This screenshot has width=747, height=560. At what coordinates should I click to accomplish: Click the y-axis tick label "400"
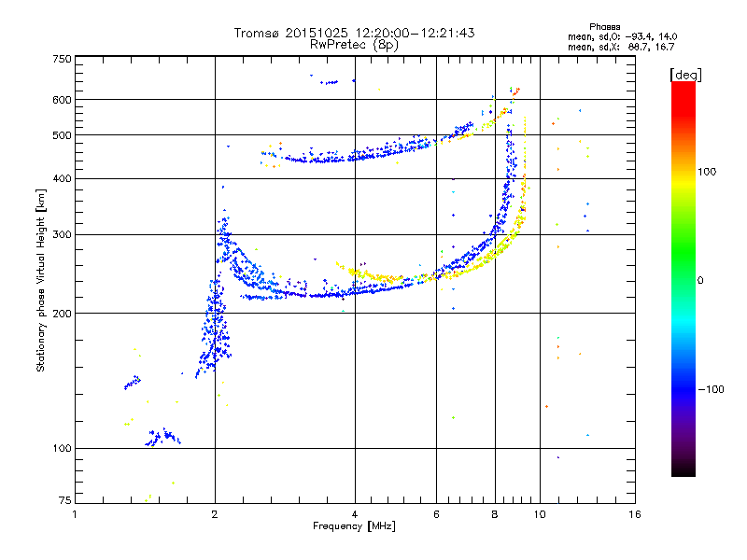(x=62, y=178)
